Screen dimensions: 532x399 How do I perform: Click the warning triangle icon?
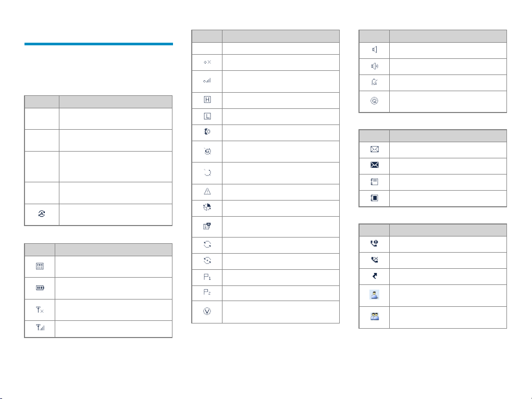point(207,191)
